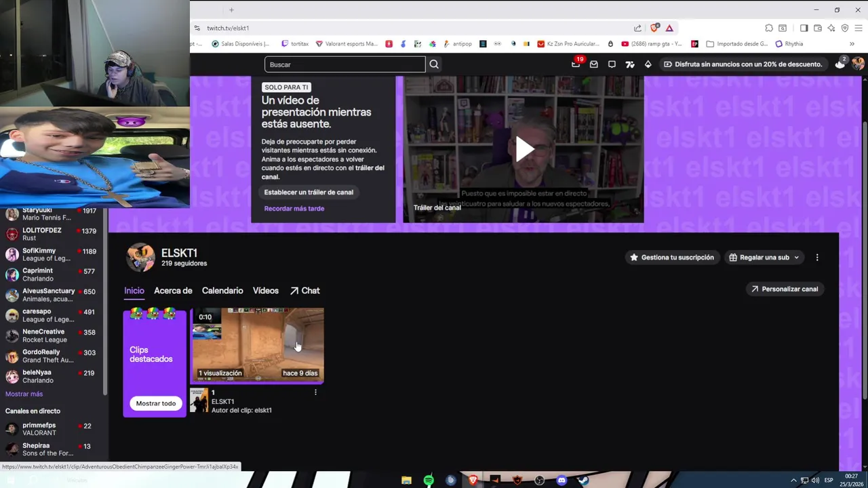Pop out the Chat tab
Screen dimensions: 868x488
click(305, 290)
